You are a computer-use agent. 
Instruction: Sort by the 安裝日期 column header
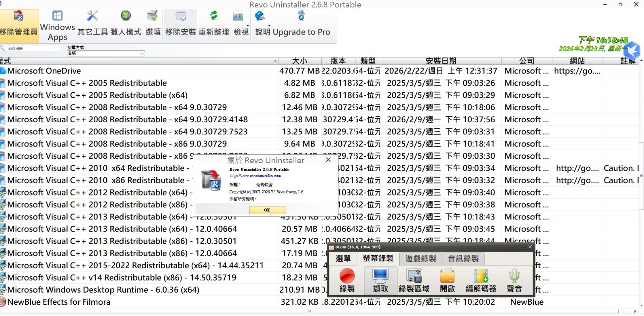pyautogui.click(x=441, y=61)
